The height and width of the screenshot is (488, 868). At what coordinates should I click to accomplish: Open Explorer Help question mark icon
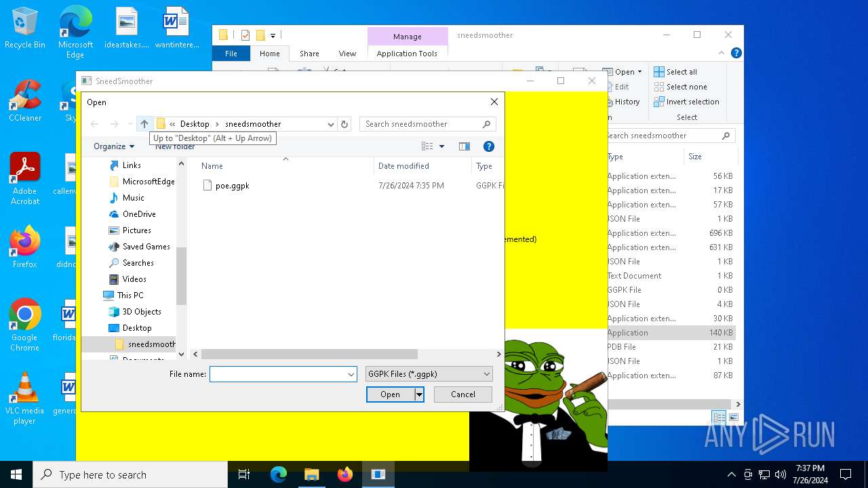click(736, 53)
